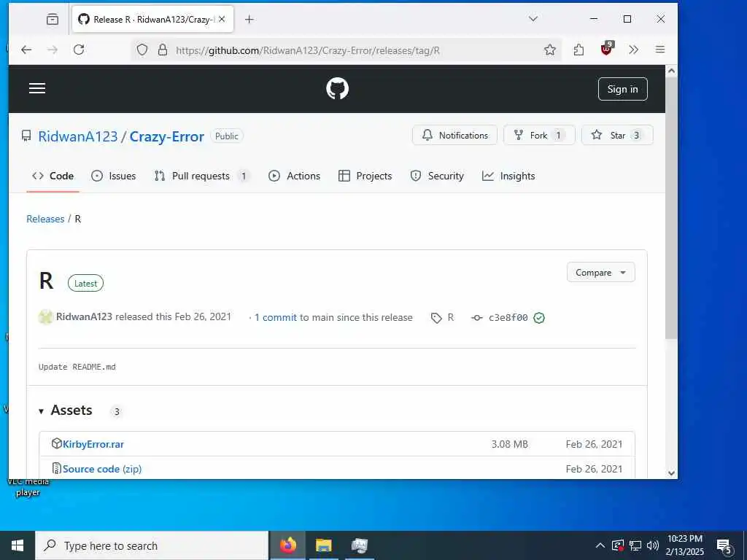Click the Sign in button
Viewport: 747px width, 560px height.
(x=623, y=89)
